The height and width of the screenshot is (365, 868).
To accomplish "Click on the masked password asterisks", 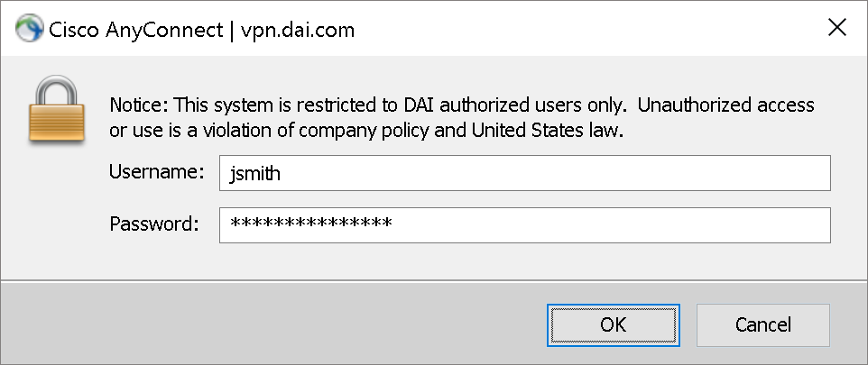I will [x=311, y=224].
